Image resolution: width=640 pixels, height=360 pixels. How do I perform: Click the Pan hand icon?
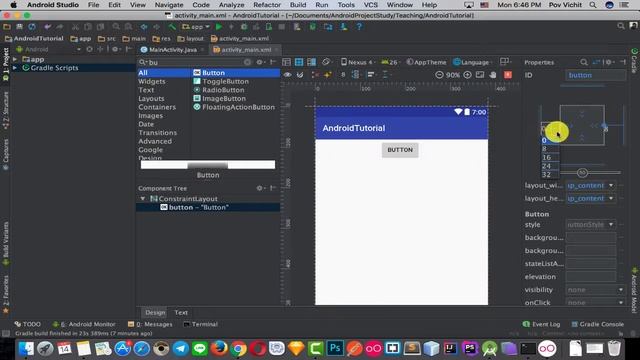[493, 75]
